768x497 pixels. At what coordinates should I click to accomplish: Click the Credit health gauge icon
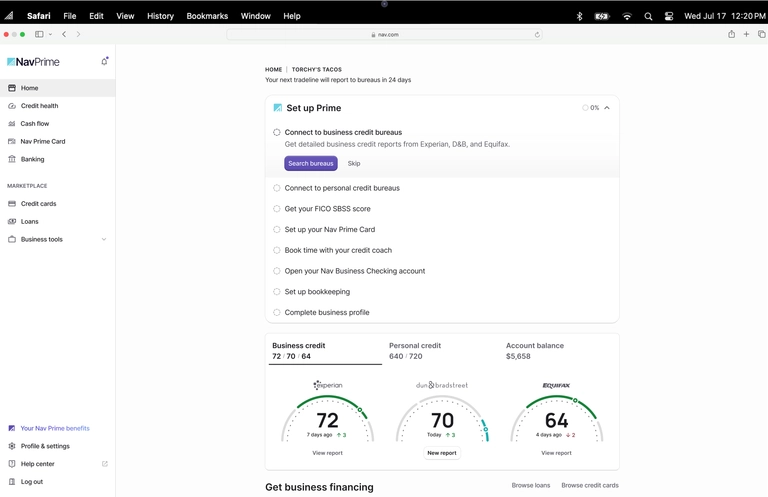(x=12, y=106)
